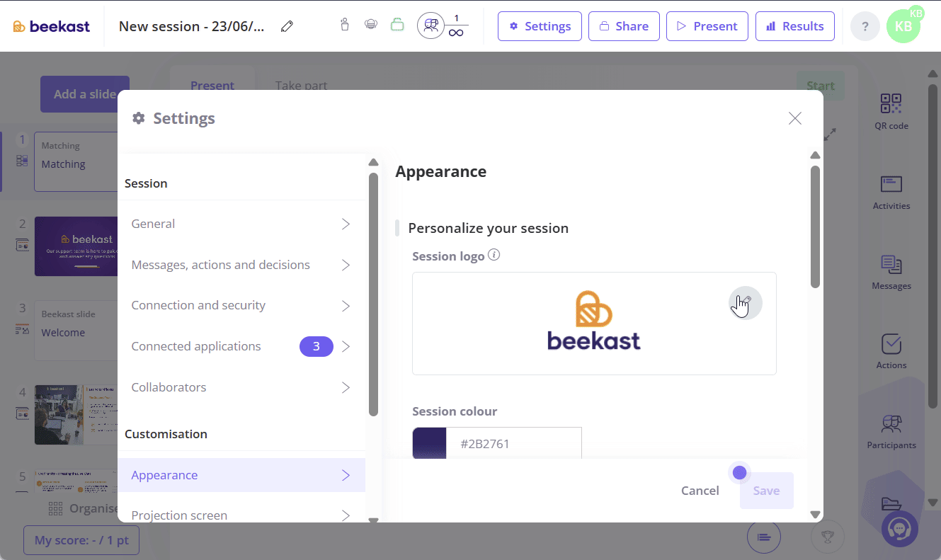Close the Settings dialog
This screenshot has height=560, width=941.
point(795,118)
